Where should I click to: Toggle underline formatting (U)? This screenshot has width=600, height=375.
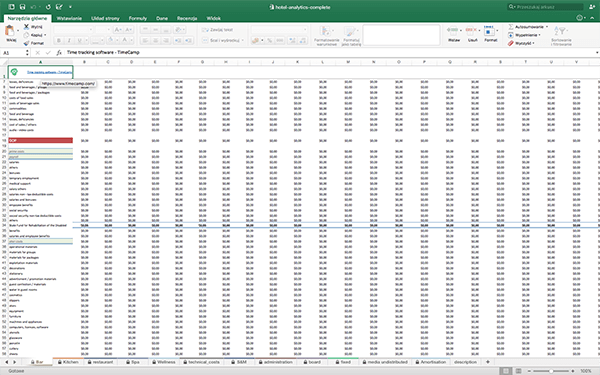[79, 40]
